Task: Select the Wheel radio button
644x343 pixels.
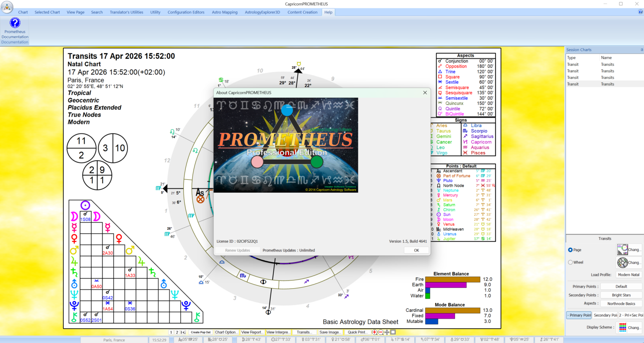Action: tap(570, 262)
